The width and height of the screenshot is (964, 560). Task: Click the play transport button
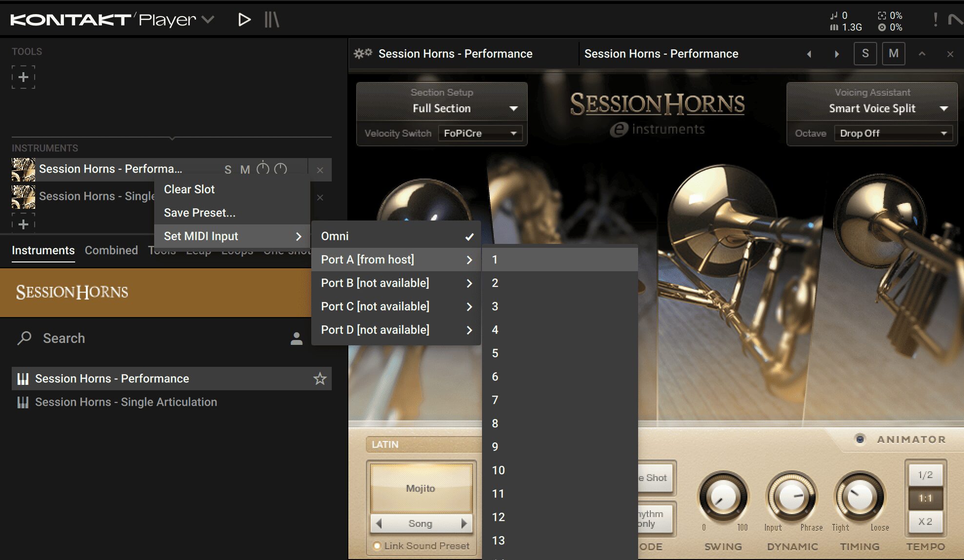[244, 20]
